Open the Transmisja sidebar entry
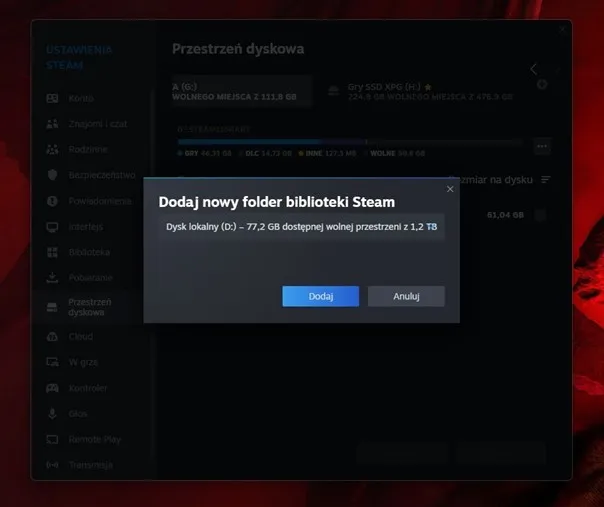This screenshot has width=604, height=507. [x=91, y=465]
